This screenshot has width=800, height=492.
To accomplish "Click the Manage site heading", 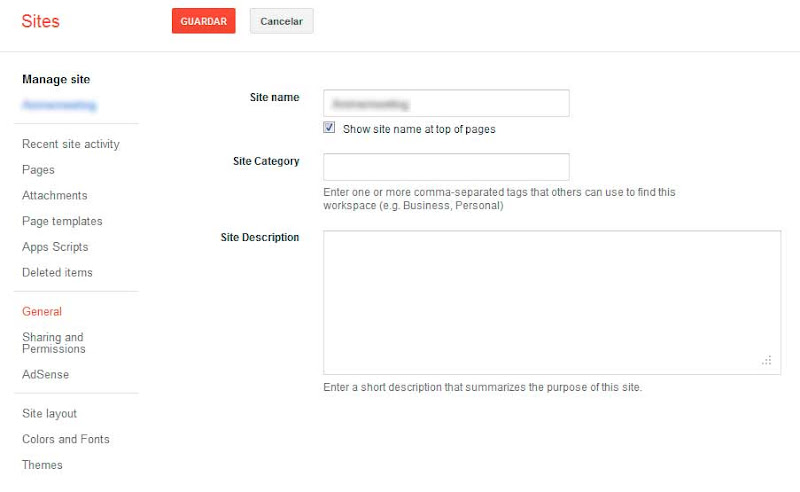I will pyautogui.click(x=56, y=79).
